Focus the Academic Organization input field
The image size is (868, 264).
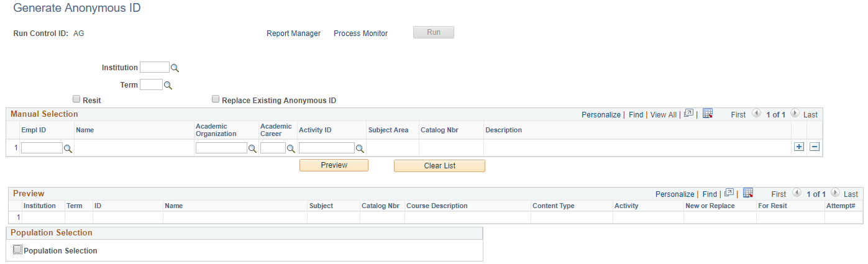click(x=221, y=148)
